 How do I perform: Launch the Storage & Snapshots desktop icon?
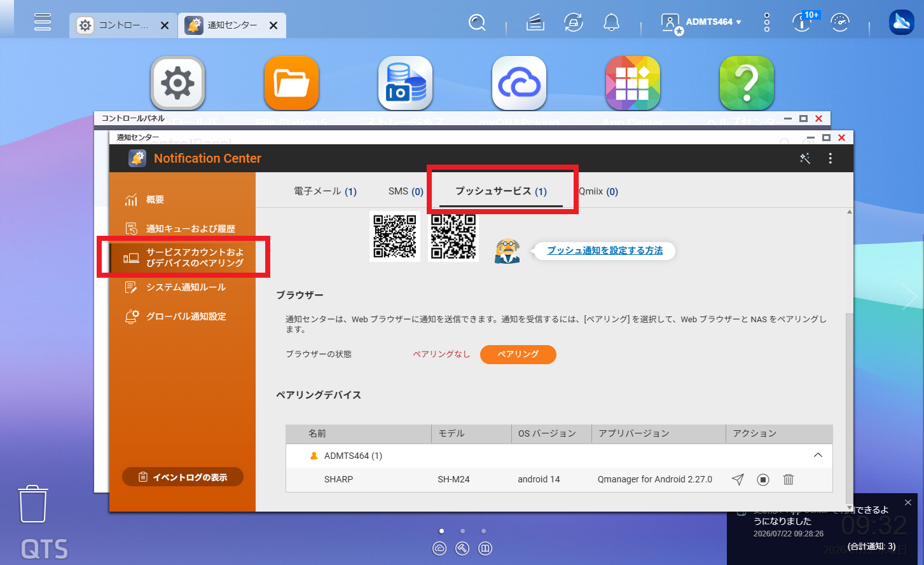pos(405,83)
